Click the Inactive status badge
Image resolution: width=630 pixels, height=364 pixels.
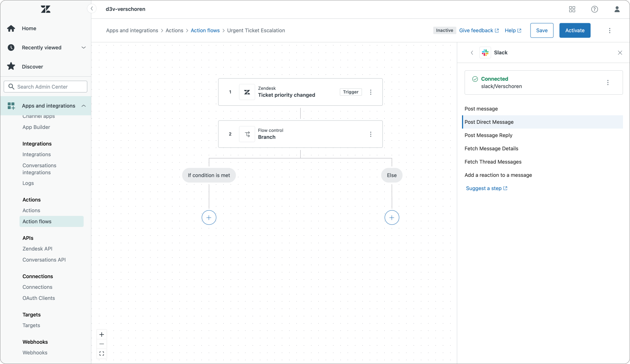pyautogui.click(x=445, y=31)
